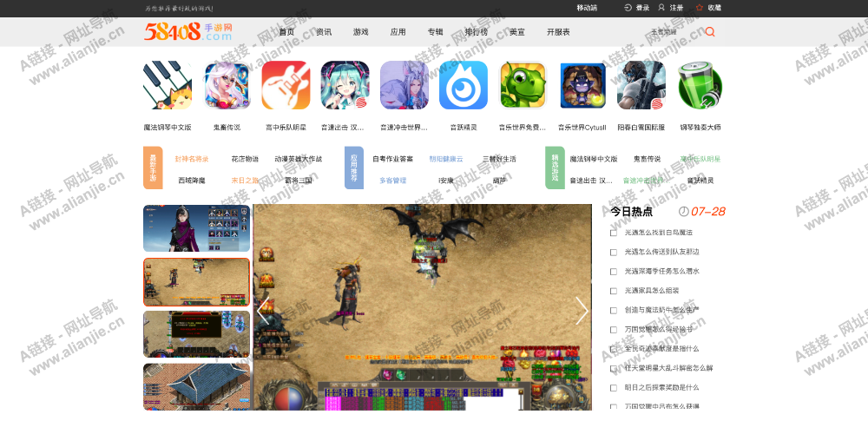Go to the 首页 nav item
Screen dimensions: 868x421
(x=286, y=32)
